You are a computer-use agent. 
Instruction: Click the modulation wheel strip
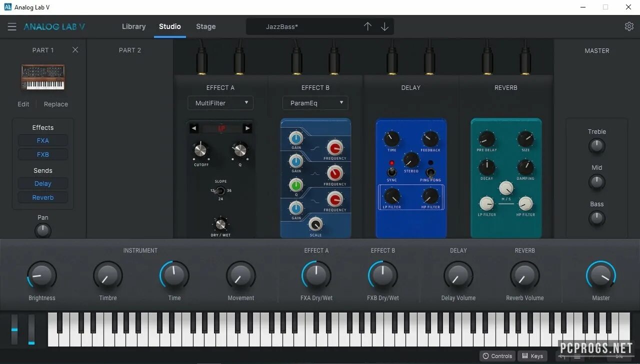(x=31, y=329)
